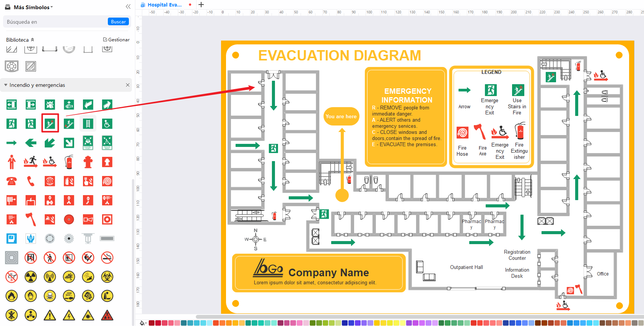Select the hatched square symbol in the library

pos(31,66)
